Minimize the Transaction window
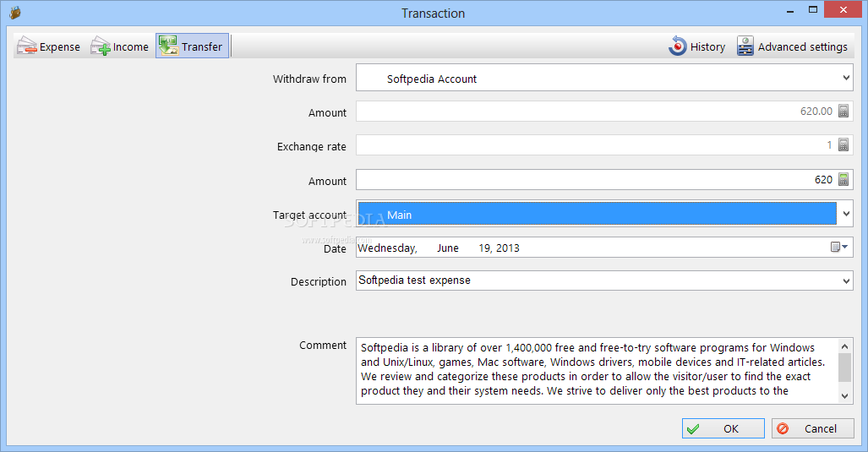 pos(790,10)
